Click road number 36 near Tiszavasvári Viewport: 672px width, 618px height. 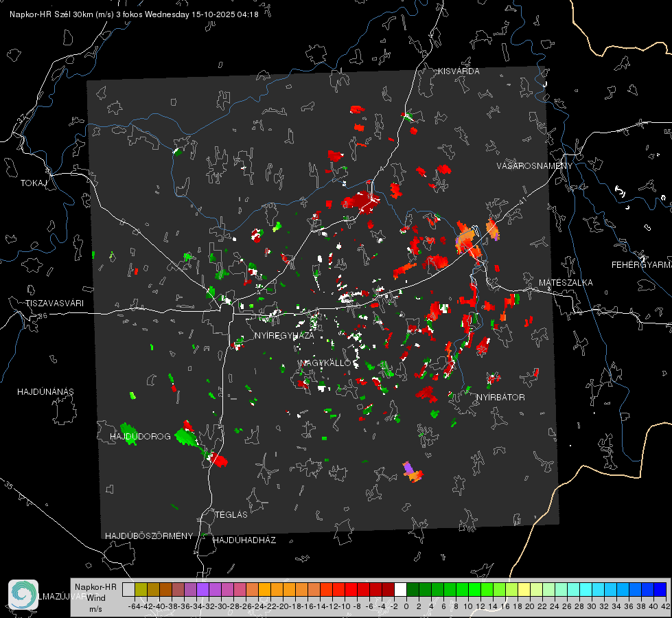(x=43, y=316)
